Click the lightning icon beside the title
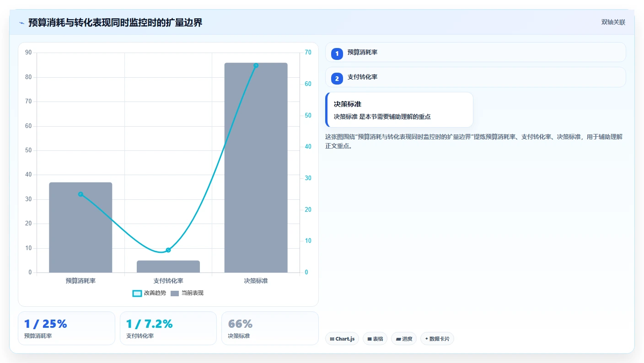 (21, 23)
